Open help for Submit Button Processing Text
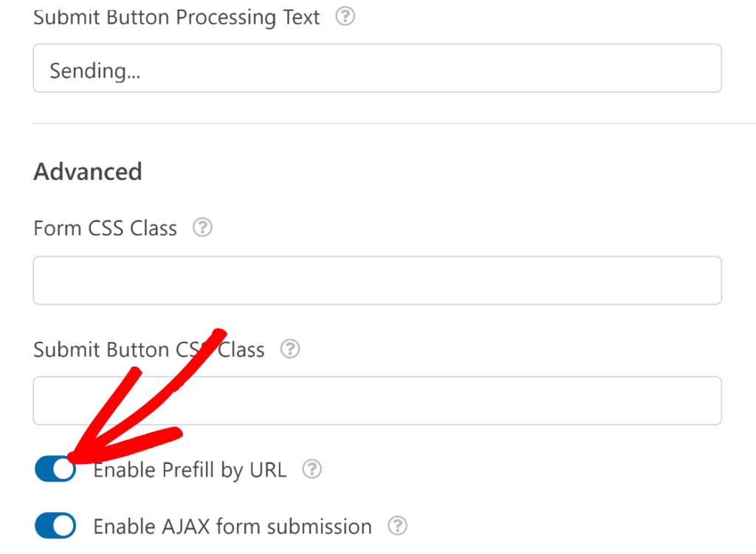This screenshot has width=756, height=554. [346, 16]
